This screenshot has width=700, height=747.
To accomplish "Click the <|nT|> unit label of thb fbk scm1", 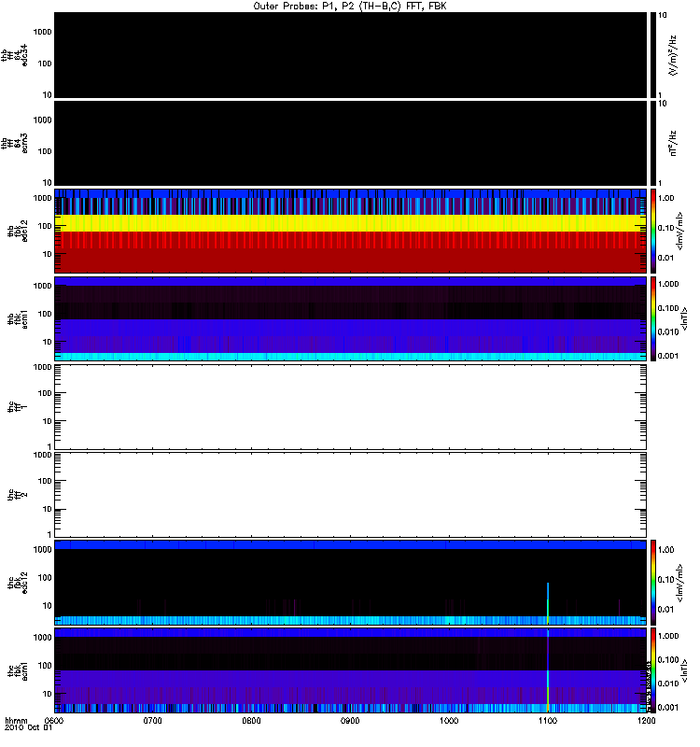I will [684, 318].
